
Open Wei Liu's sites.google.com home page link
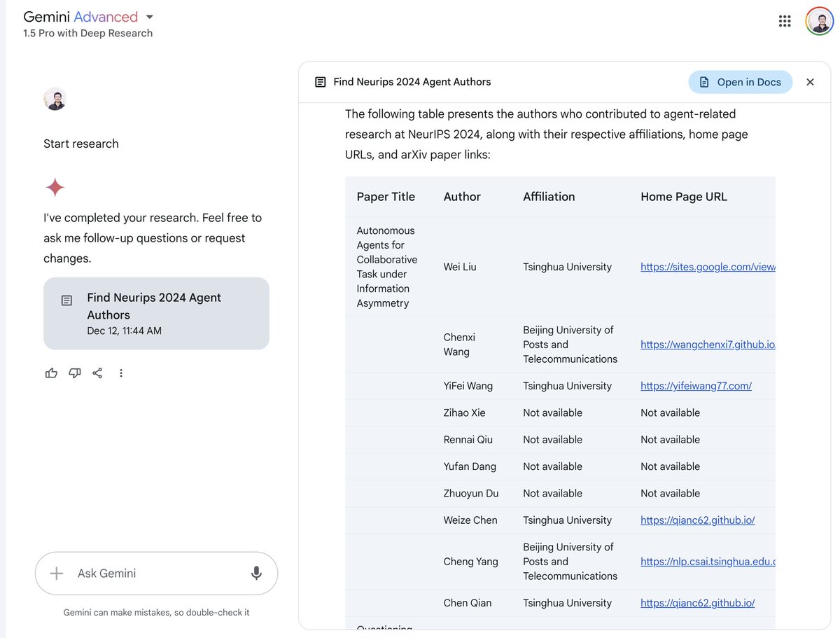(x=708, y=267)
